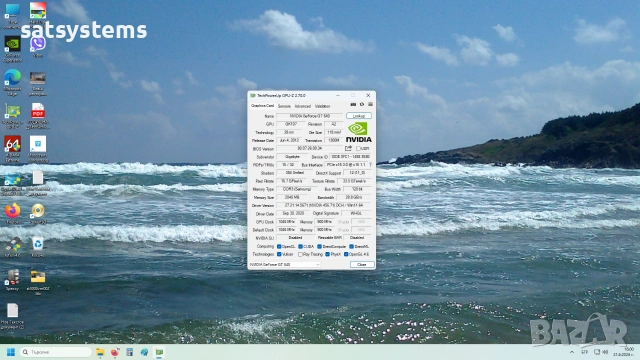640x360 pixels.
Task: Click the Windows Start button
Action: coord(11,352)
